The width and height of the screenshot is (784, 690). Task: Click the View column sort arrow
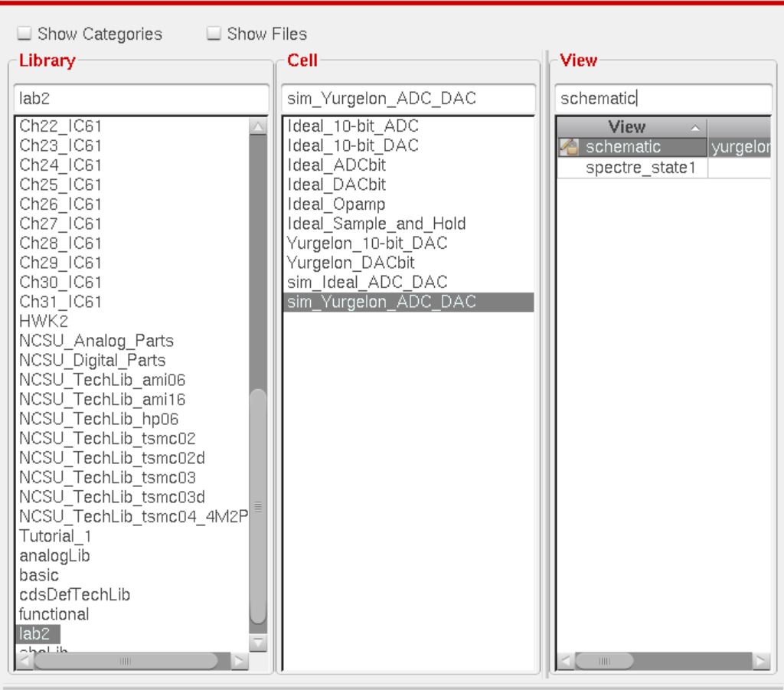coord(695,127)
